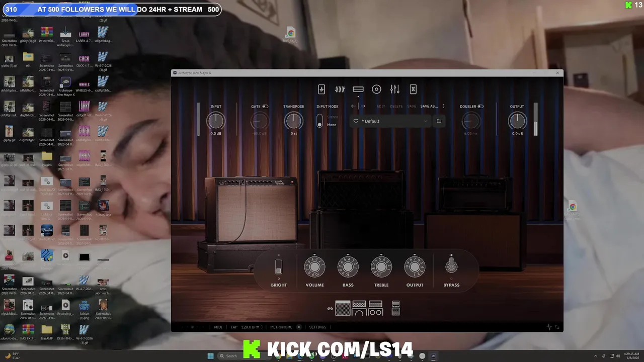644x362 pixels.
Task: Open the cabinet speaker section
Action: tap(376, 89)
